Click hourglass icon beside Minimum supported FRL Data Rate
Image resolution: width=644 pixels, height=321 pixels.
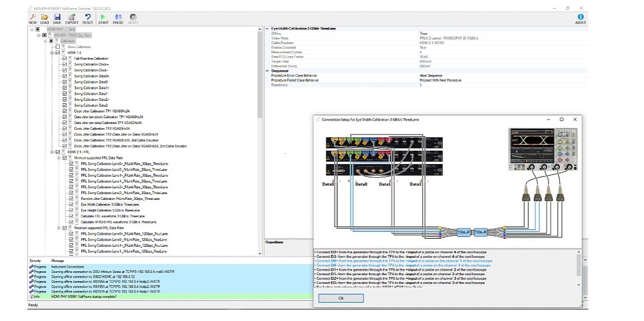click(x=70, y=158)
